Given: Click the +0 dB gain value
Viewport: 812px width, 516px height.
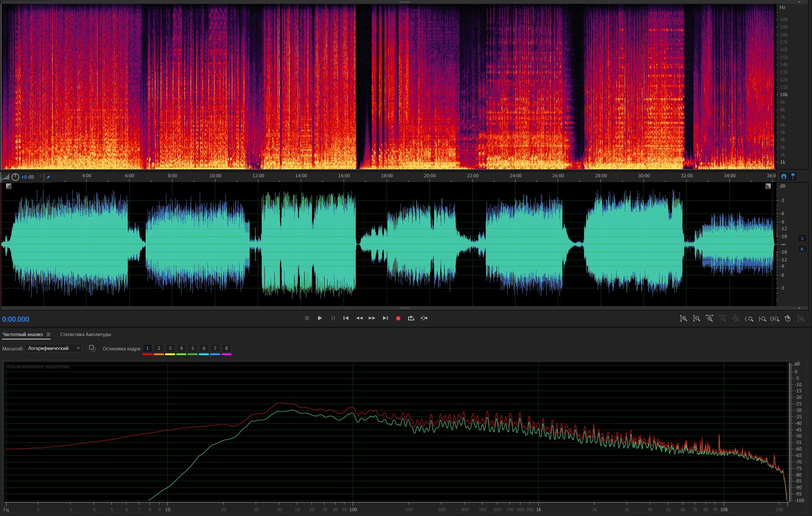Looking at the screenshot, I should [x=28, y=177].
